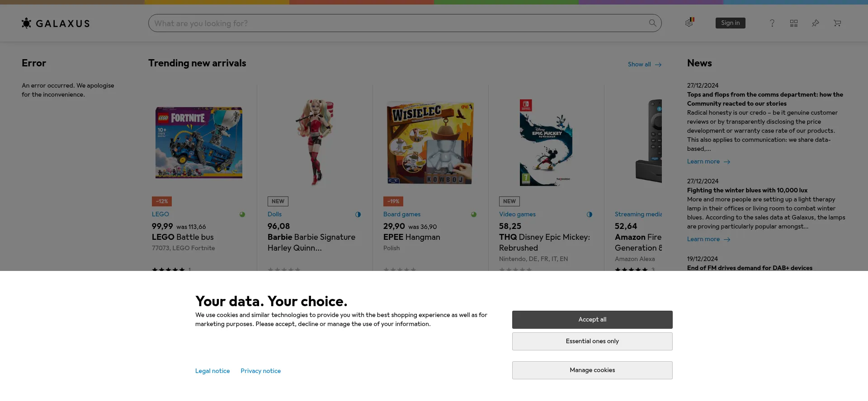This screenshot has width=868, height=401.
Task: Click the NEW badge on Epic Mickey
Action: [509, 201]
